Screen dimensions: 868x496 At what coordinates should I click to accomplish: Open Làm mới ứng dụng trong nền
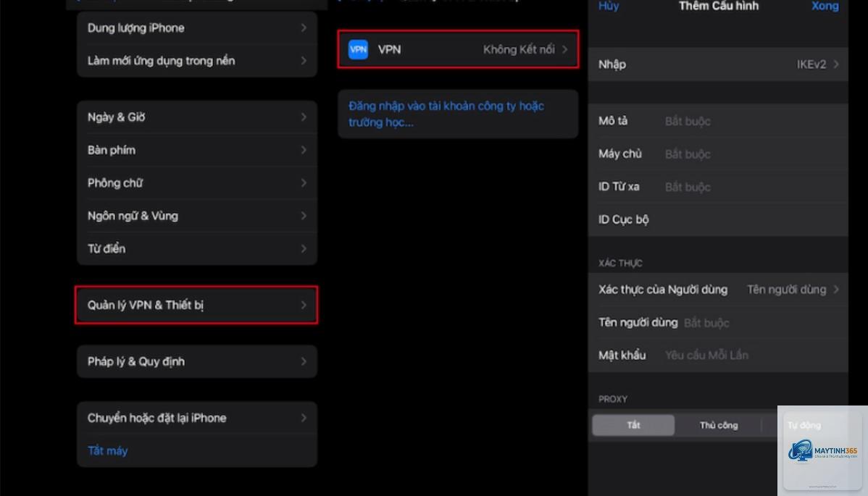(196, 61)
